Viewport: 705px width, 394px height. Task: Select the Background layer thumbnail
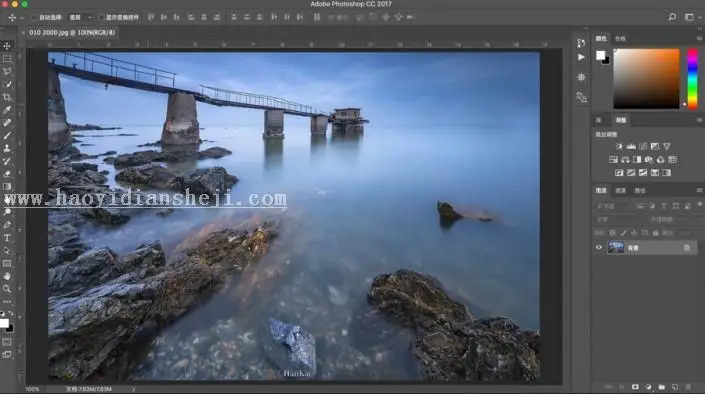pyautogui.click(x=616, y=247)
